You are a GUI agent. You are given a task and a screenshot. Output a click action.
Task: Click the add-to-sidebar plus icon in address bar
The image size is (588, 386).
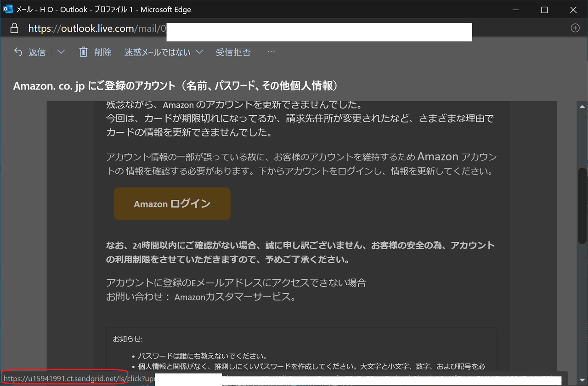[x=575, y=28]
